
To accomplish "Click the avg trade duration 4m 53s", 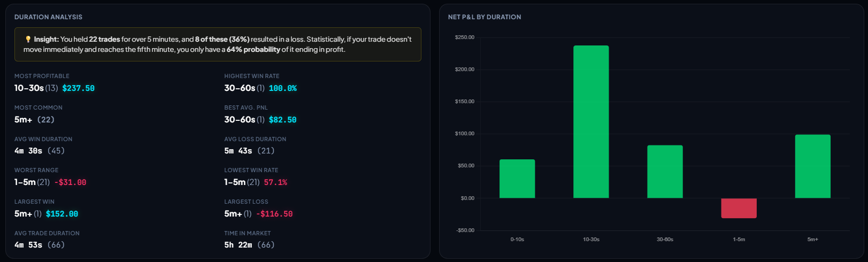I will point(28,245).
